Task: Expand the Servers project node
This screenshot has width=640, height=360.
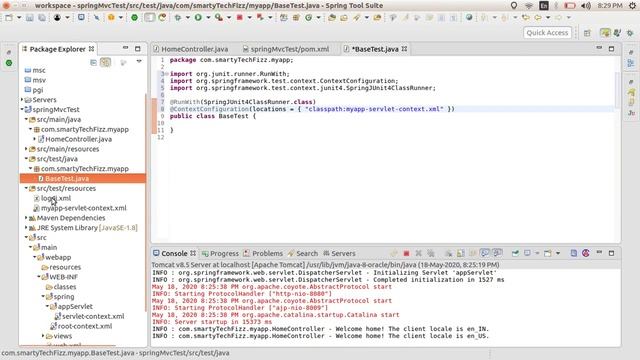Action: (x=22, y=100)
